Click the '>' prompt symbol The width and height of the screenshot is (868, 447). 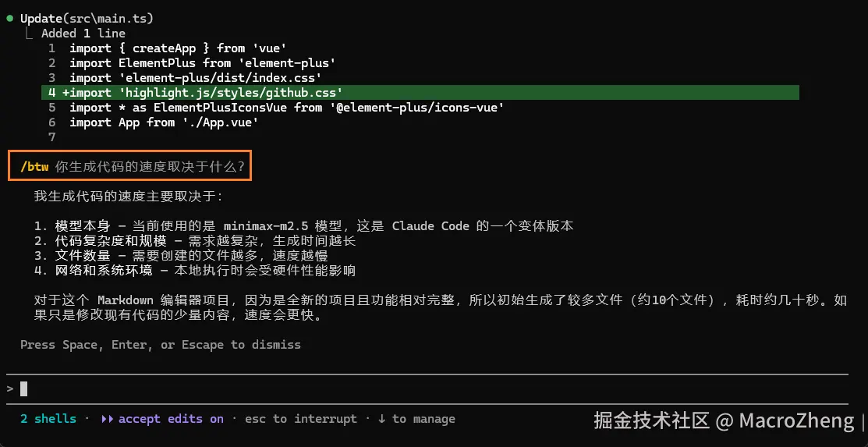pyautogui.click(x=9, y=388)
